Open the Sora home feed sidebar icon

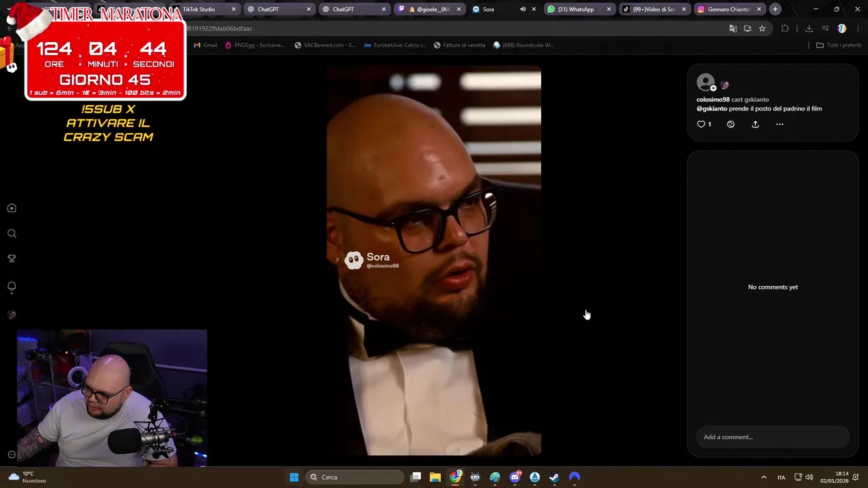12,208
